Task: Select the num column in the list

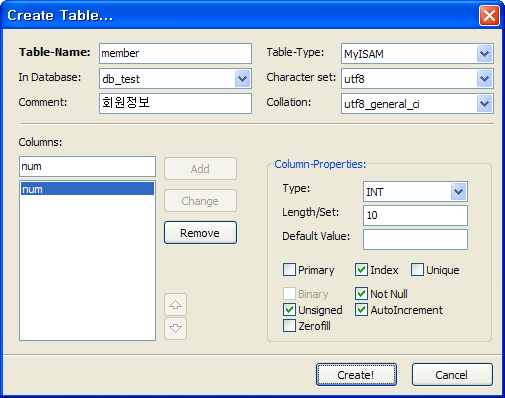Action: (87, 189)
